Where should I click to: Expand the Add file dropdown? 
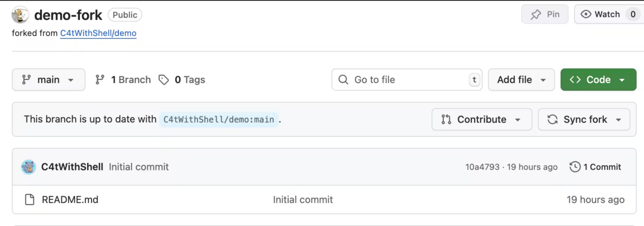522,80
